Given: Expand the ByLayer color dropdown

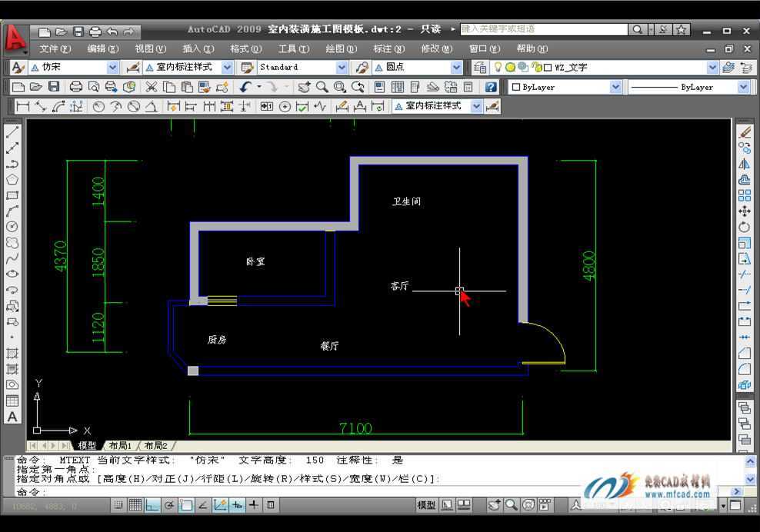Looking at the screenshot, I should point(615,87).
